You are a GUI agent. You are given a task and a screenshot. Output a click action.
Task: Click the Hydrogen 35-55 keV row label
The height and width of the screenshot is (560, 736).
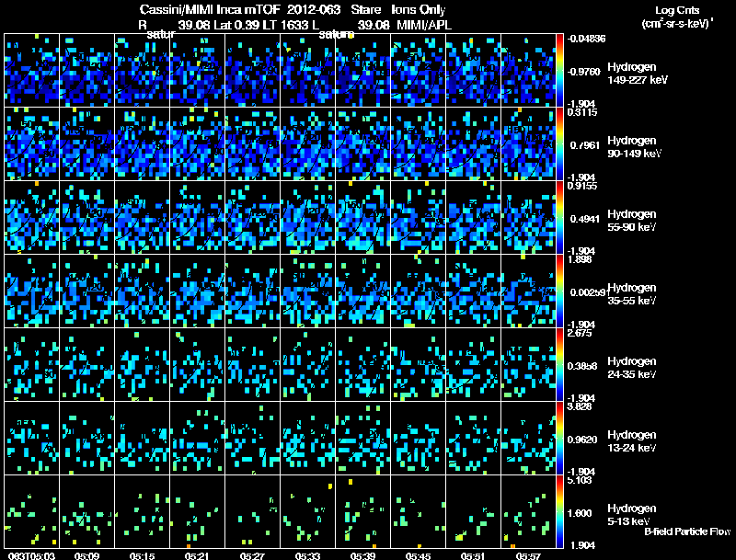(632, 294)
